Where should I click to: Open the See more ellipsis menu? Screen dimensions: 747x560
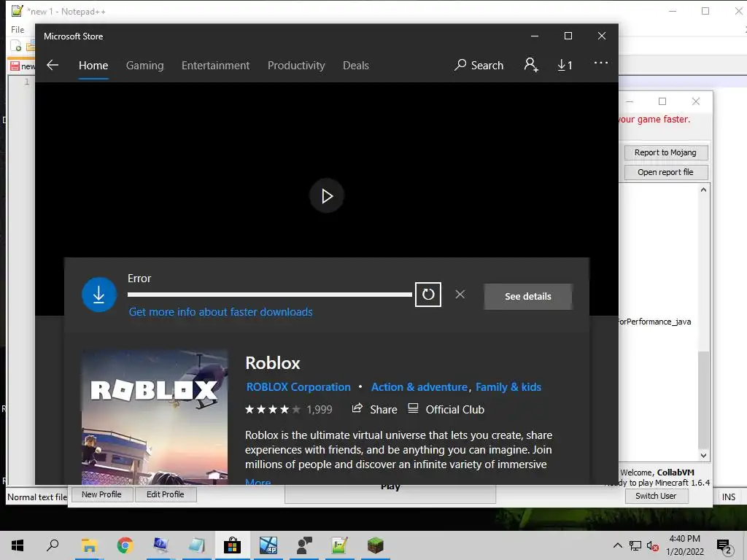pyautogui.click(x=601, y=63)
